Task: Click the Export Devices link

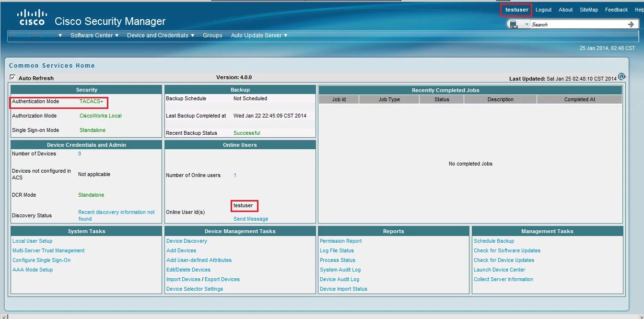Action: [222, 279]
